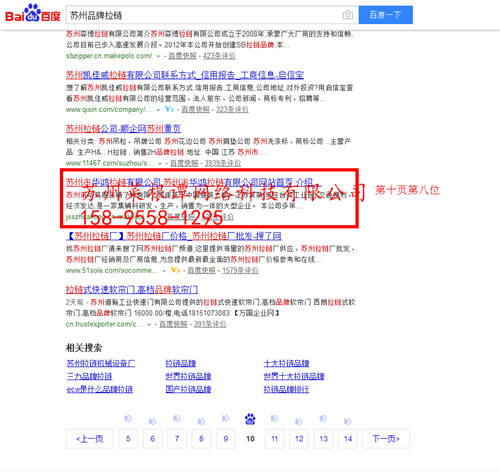Click the Baidu logo

pos(33,13)
